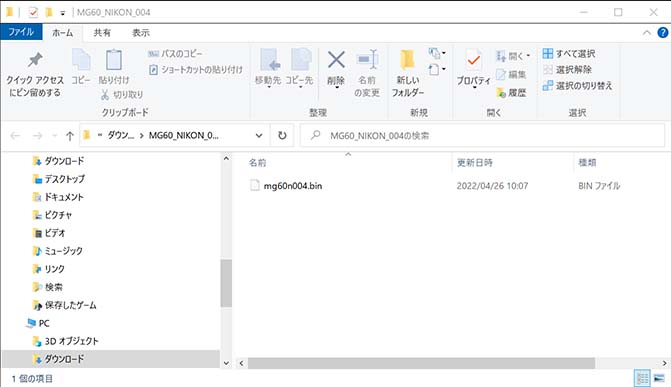Image resolution: width=671 pixels, height=387 pixels.
Task: Open the top ダウンロード tree item
Action: point(64,161)
